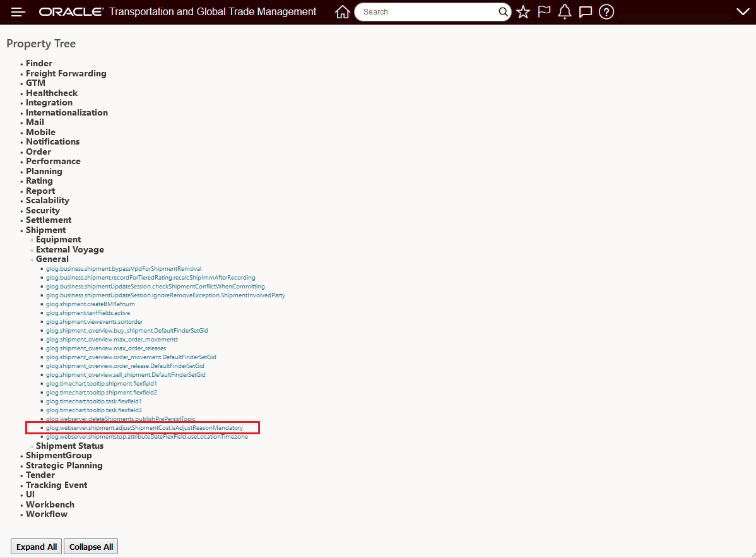Expand the Planning node
Viewport: 756px width, 558px height.
click(x=44, y=171)
